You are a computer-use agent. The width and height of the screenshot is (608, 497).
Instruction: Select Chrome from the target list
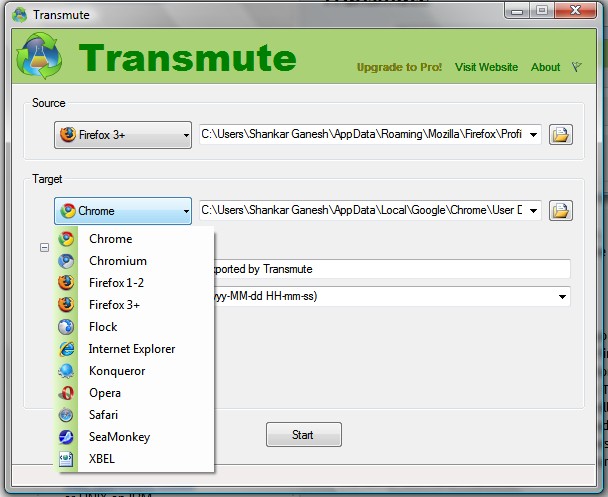coord(134,239)
